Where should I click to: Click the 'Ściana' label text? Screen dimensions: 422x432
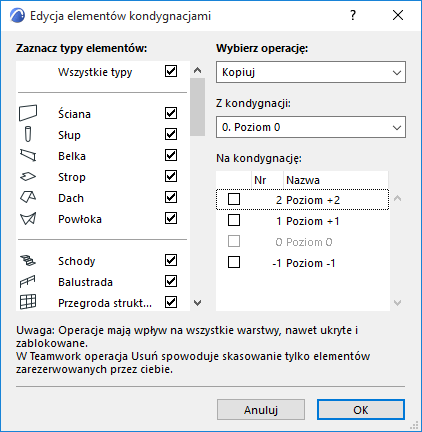pyautogui.click(x=74, y=114)
